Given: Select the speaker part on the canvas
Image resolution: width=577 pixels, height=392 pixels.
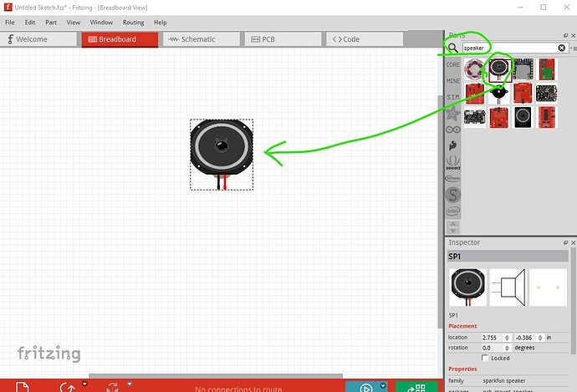Looking at the screenshot, I should 221,147.
